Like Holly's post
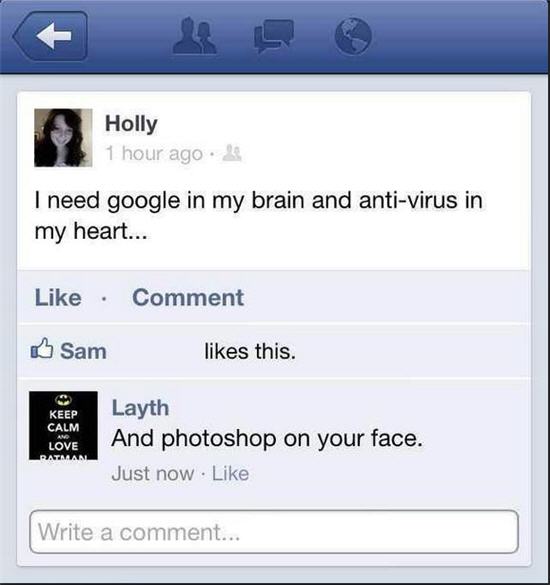The height and width of the screenshot is (585, 550). [58, 298]
